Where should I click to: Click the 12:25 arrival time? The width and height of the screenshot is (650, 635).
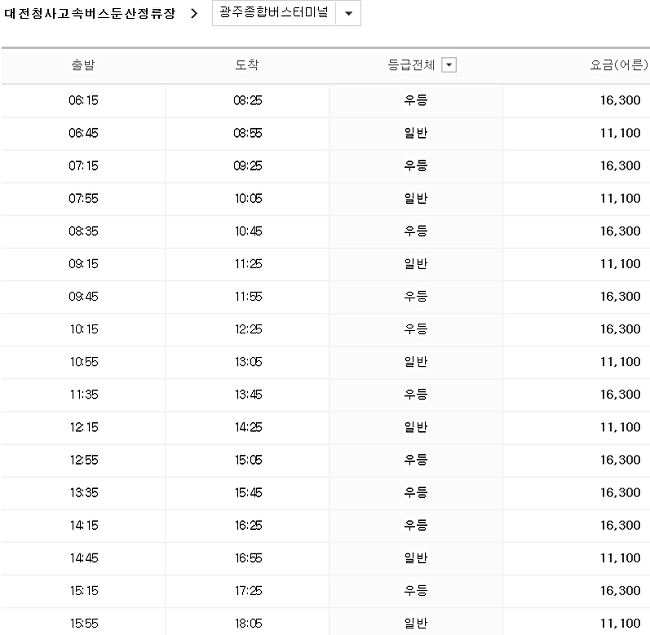(249, 330)
